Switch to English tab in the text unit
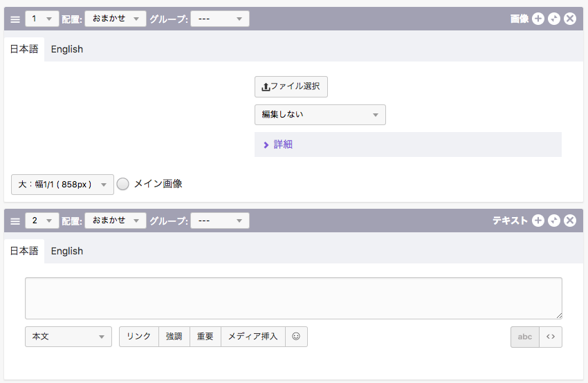 (66, 251)
